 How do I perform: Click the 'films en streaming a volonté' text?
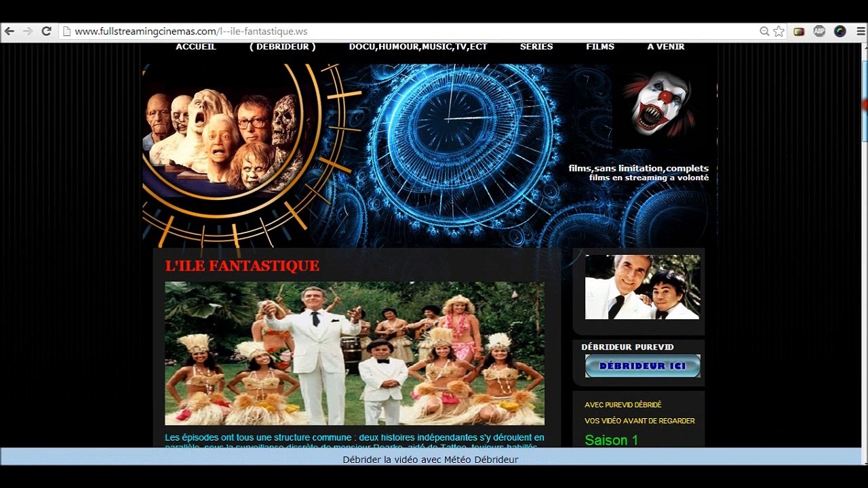point(649,178)
